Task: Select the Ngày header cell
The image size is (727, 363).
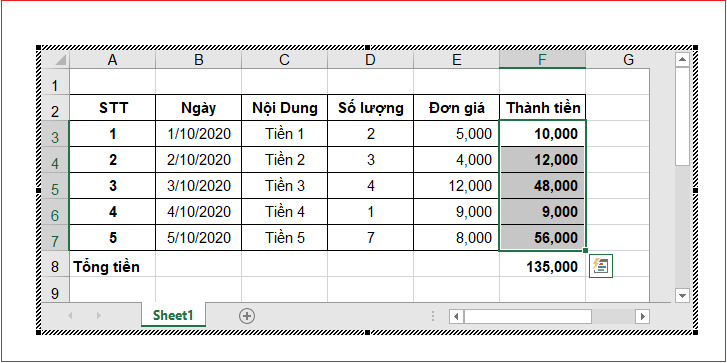Action: (198, 108)
